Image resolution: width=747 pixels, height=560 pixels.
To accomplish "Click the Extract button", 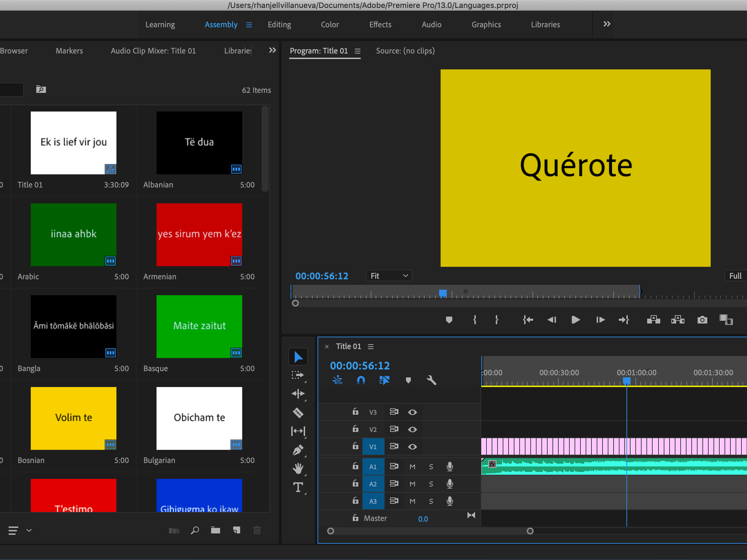I will point(678,320).
